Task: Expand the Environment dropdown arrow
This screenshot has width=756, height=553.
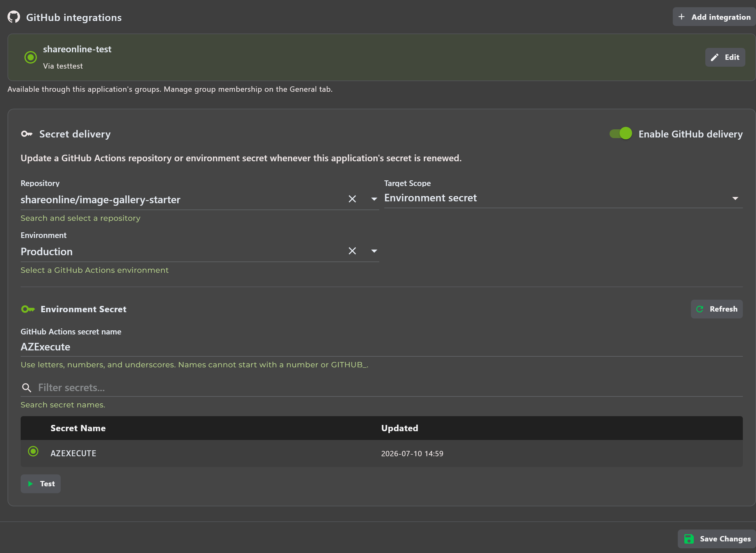Action: [x=374, y=251]
